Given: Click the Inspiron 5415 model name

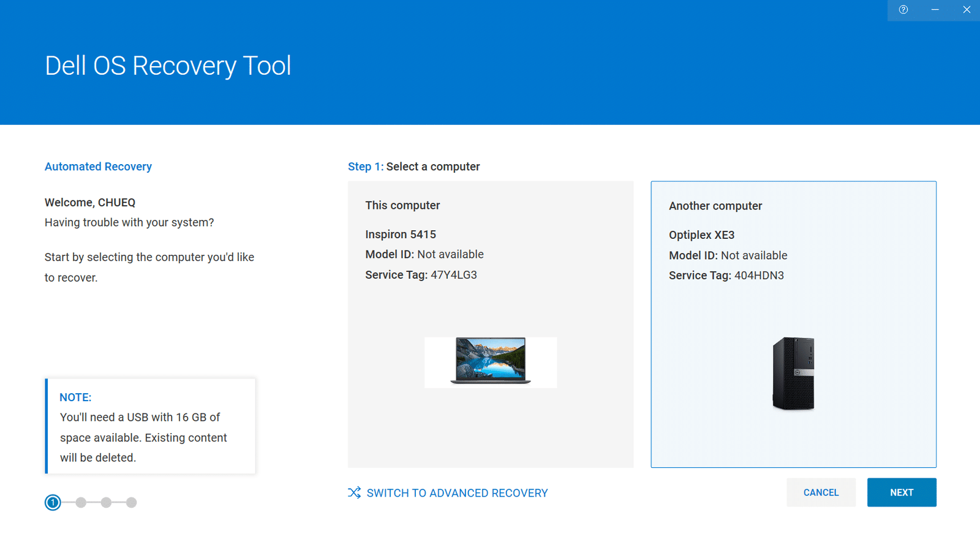Looking at the screenshot, I should click(401, 234).
